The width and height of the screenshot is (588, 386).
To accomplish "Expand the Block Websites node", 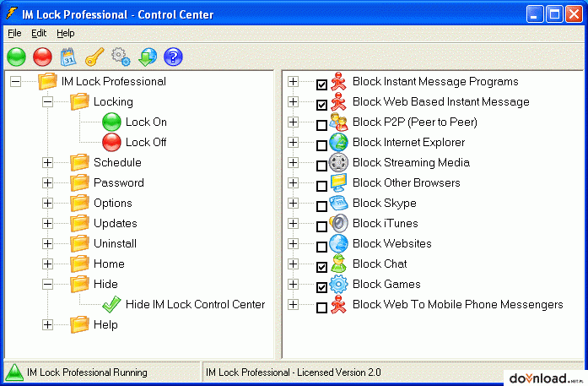I will pos(294,244).
